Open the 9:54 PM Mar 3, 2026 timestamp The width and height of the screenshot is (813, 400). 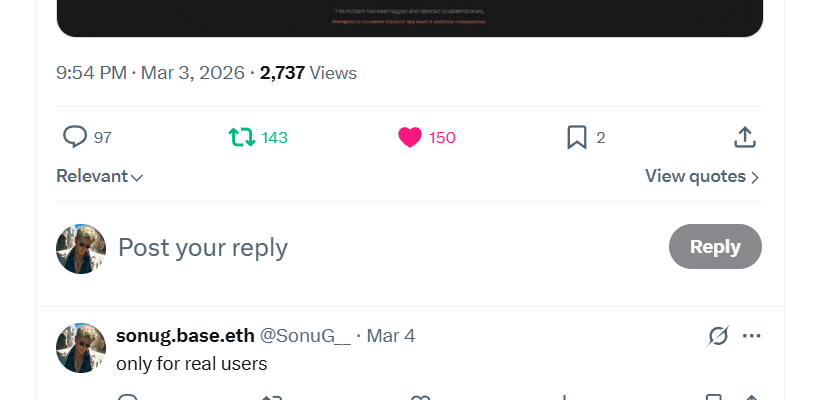pyautogui.click(x=150, y=73)
